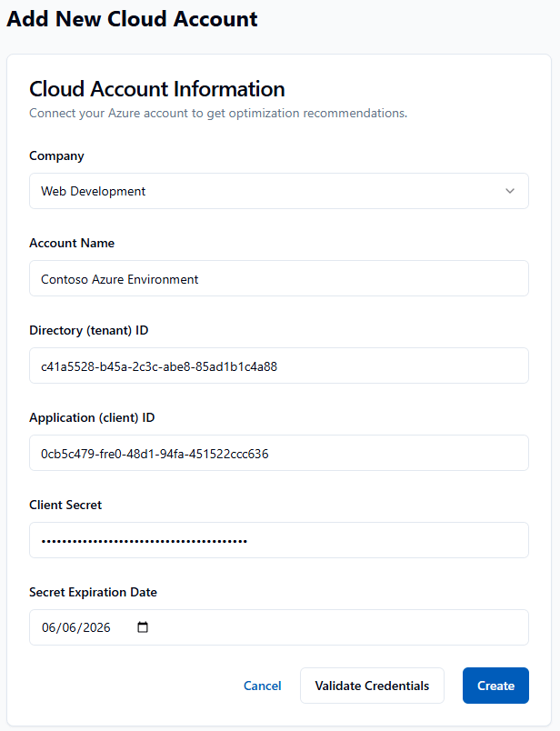The image size is (560, 731).
Task: Click the Client Secret label
Action: click(65, 505)
